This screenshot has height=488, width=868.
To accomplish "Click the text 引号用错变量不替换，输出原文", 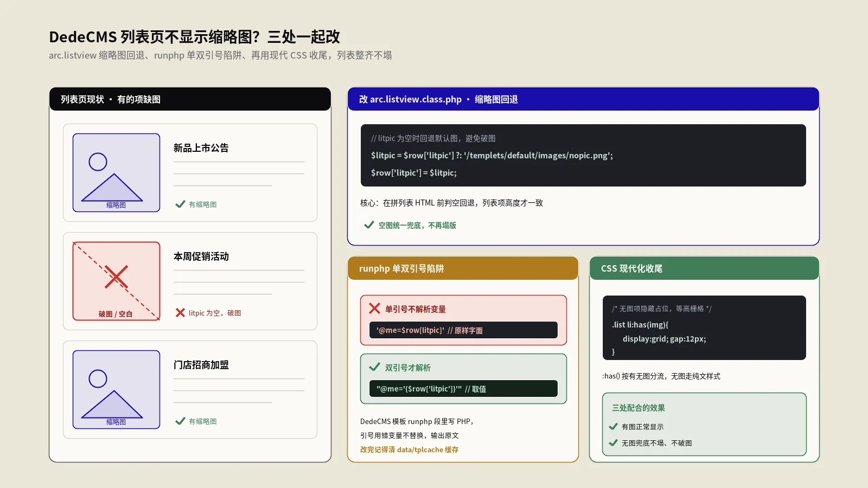I will point(410,435).
